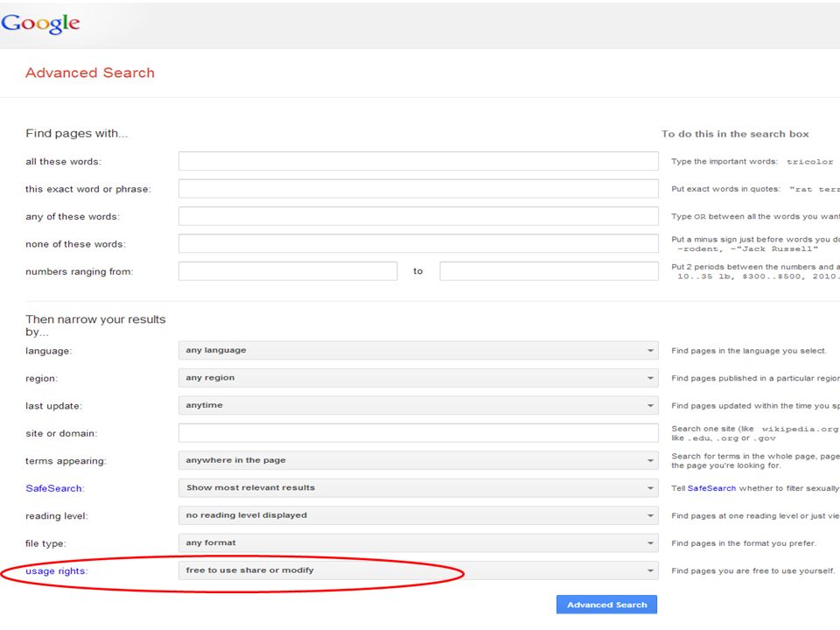This screenshot has height=630, width=840.
Task: Click the 'Then narrow your results by...' heading
Action: pyautogui.click(x=95, y=325)
